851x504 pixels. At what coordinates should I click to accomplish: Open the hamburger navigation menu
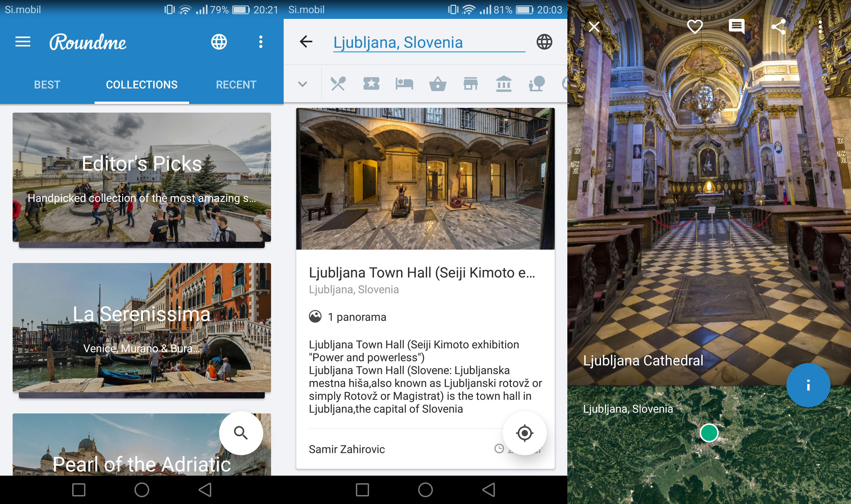tap(23, 42)
